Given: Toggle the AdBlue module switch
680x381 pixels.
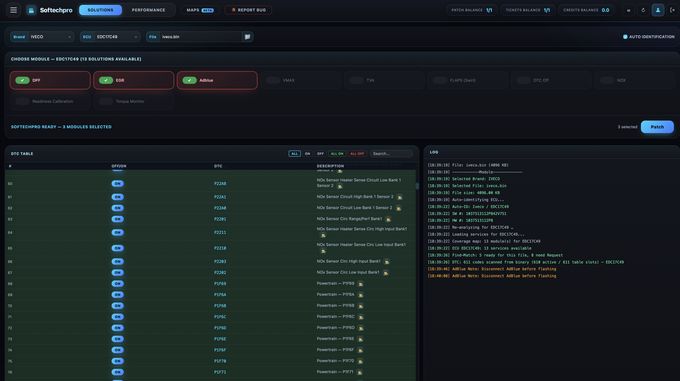Looking at the screenshot, I should tap(190, 80).
